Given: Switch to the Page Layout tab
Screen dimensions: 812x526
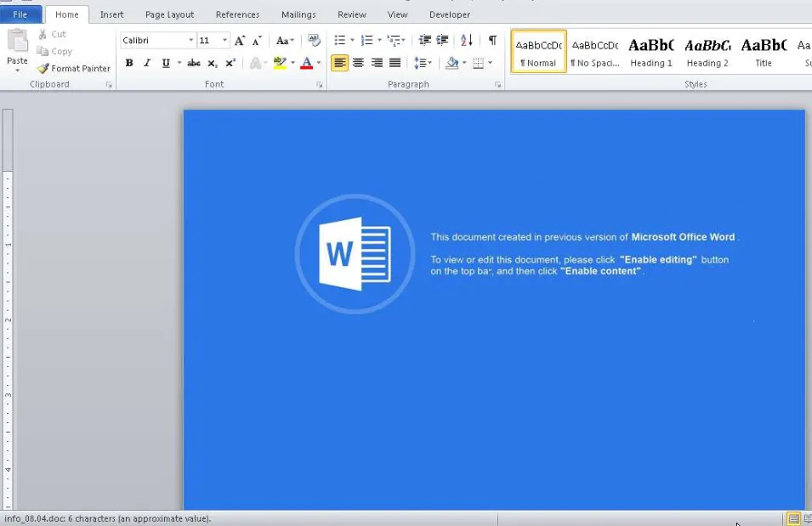Looking at the screenshot, I should coord(169,14).
